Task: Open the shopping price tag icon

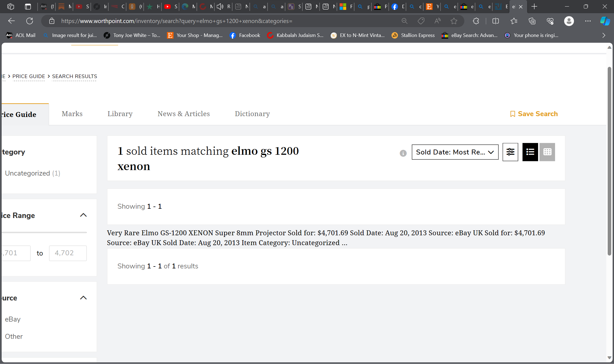Action: click(x=421, y=21)
